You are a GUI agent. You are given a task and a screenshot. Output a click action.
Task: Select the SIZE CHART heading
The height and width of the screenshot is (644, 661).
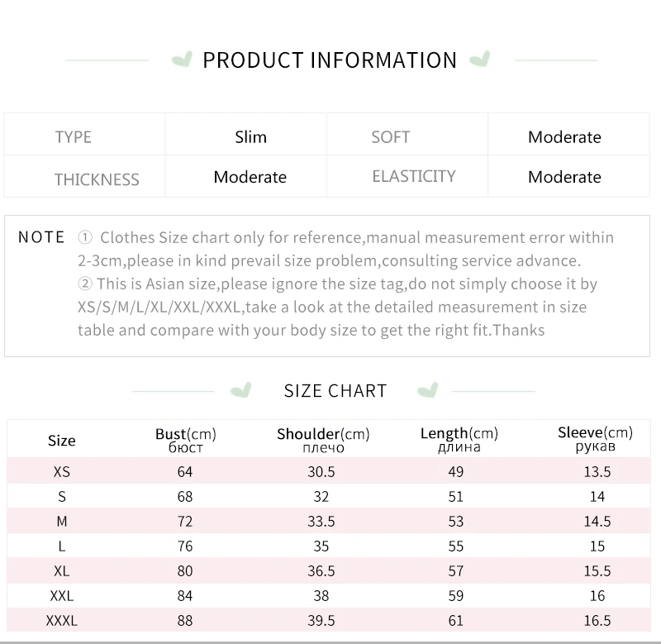click(x=335, y=391)
